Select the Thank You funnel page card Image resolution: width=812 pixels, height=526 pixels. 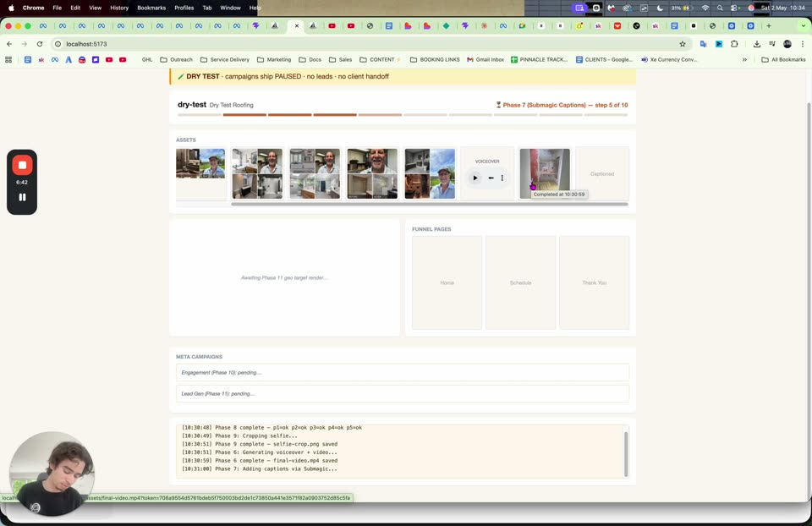click(x=594, y=282)
